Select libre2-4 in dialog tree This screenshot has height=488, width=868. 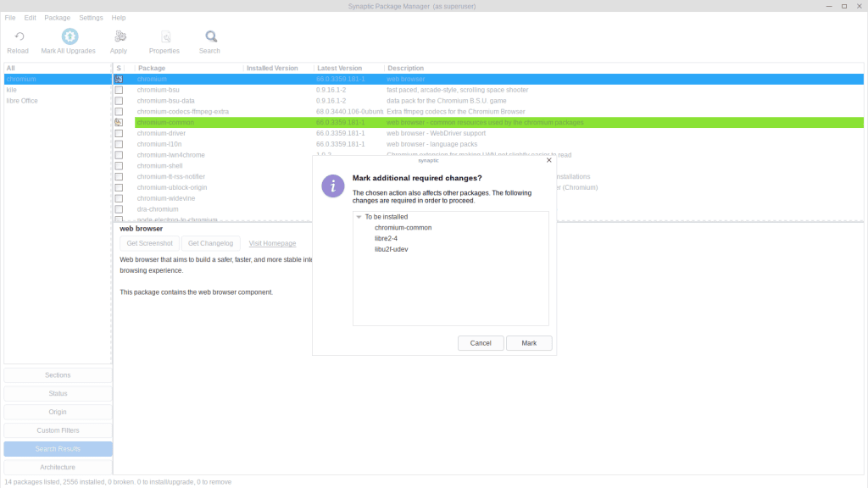point(386,238)
